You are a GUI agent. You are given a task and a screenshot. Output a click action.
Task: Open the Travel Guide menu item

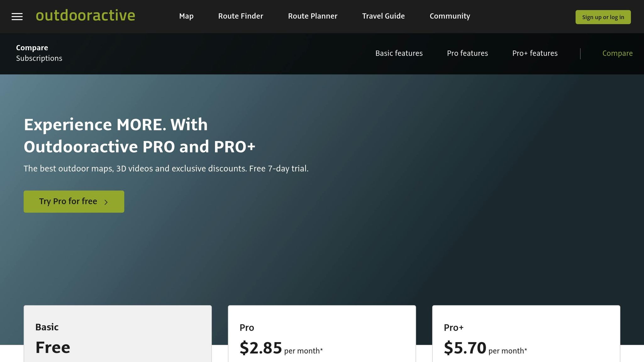tap(383, 16)
